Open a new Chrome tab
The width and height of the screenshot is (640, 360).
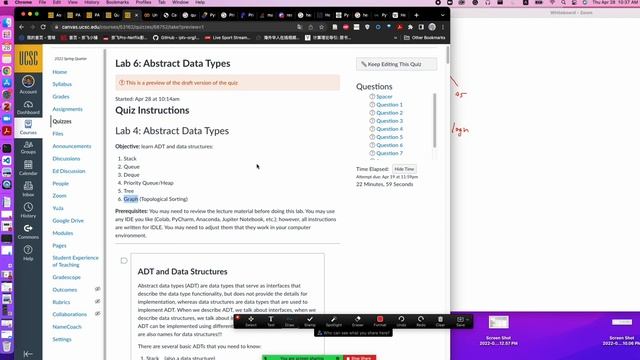pos(416,15)
